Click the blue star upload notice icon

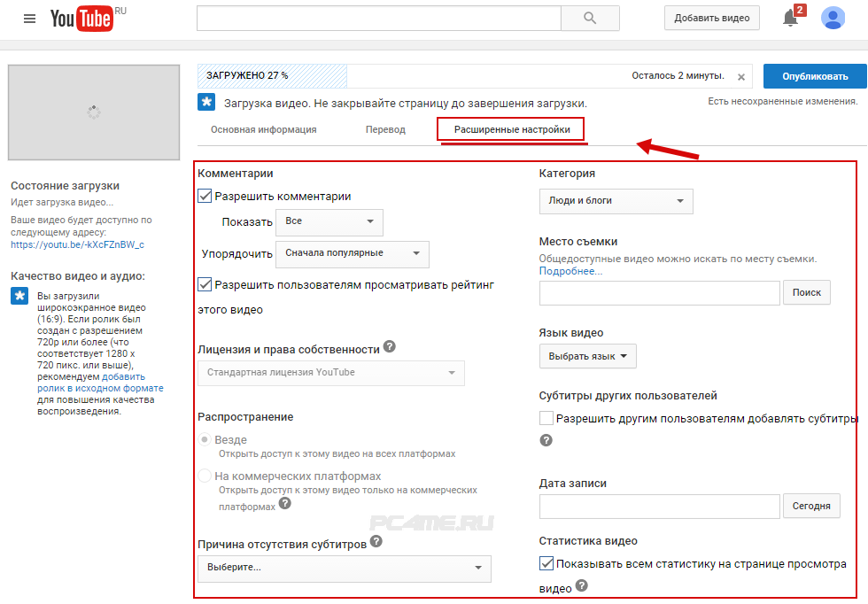[206, 102]
